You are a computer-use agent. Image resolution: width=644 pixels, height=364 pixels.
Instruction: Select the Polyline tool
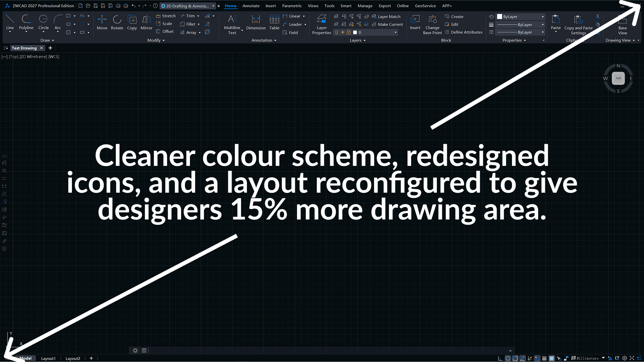26,22
